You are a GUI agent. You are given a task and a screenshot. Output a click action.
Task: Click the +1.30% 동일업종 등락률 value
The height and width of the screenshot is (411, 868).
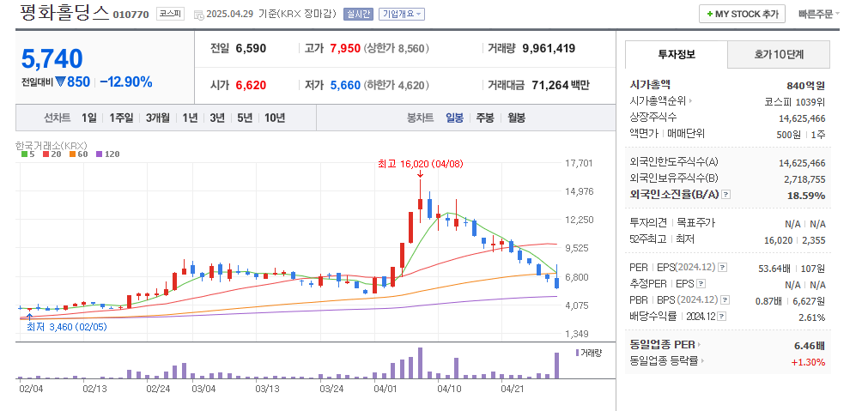(808, 362)
